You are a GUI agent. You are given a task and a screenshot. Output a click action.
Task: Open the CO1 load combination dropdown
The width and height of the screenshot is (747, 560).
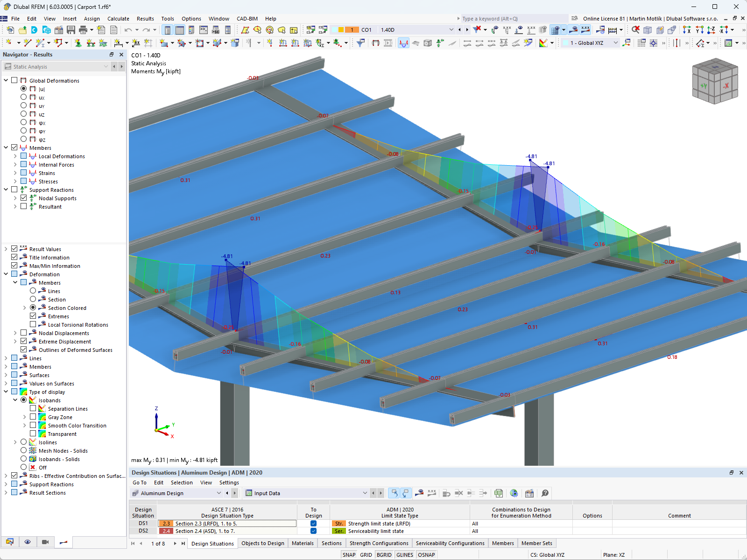pos(451,29)
